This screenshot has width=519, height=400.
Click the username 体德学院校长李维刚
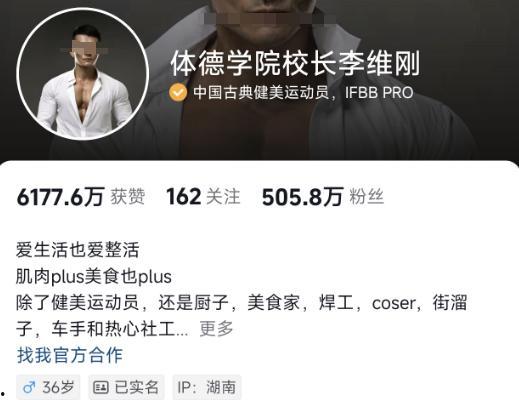[295, 64]
